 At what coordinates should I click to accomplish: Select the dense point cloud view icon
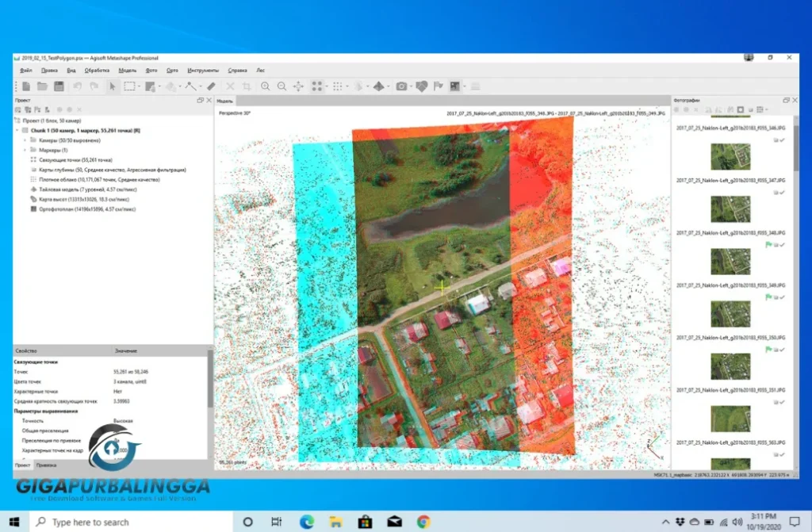click(336, 86)
